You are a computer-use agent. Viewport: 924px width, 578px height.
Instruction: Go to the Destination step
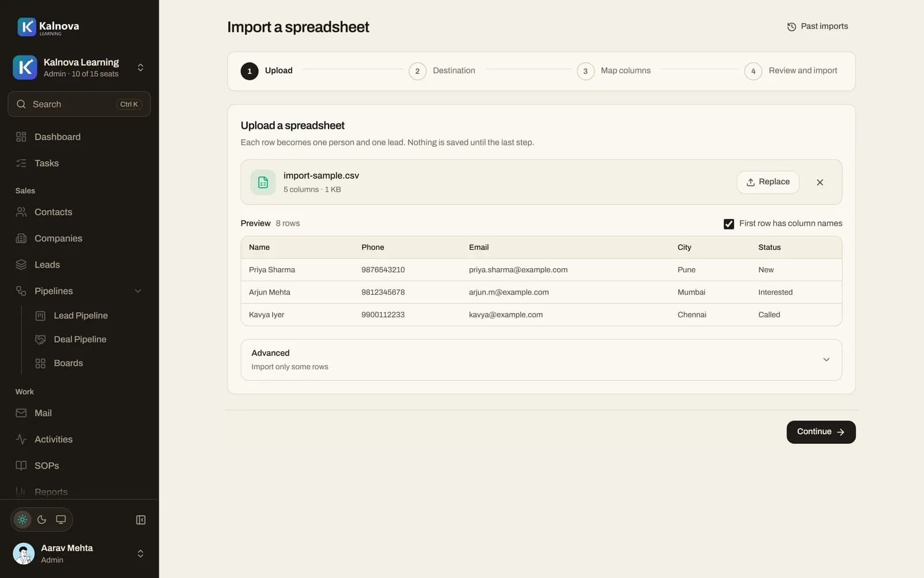coord(442,71)
